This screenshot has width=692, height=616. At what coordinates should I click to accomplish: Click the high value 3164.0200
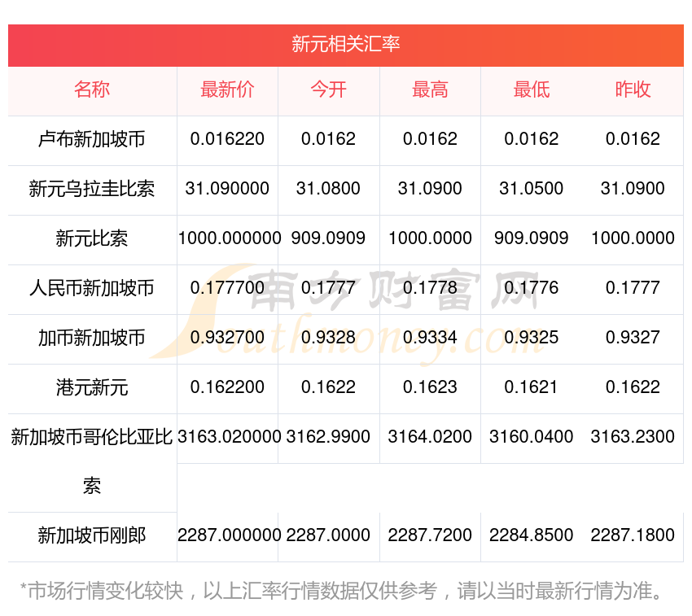430,437
